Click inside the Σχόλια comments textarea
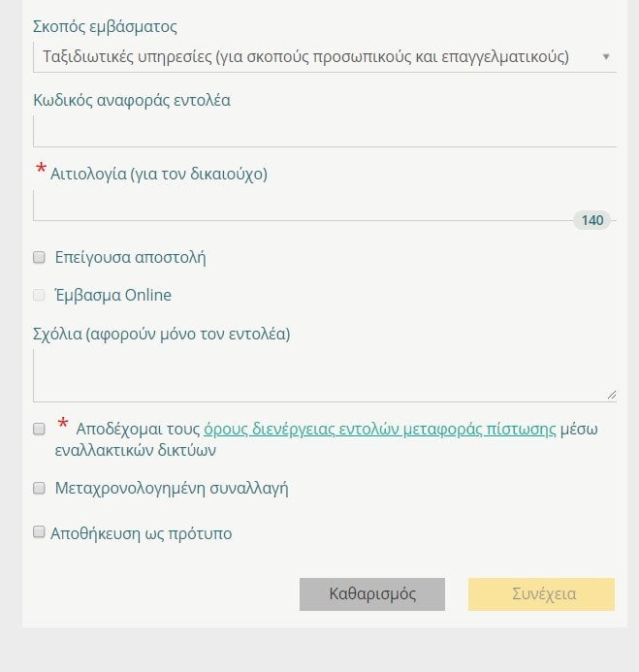The width and height of the screenshot is (639, 672). [325, 375]
